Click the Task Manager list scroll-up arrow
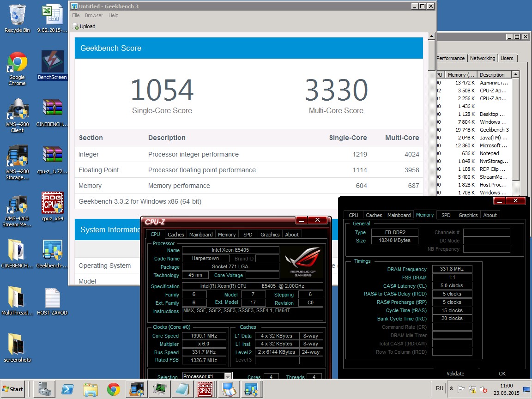The width and height of the screenshot is (532, 399). [x=515, y=75]
